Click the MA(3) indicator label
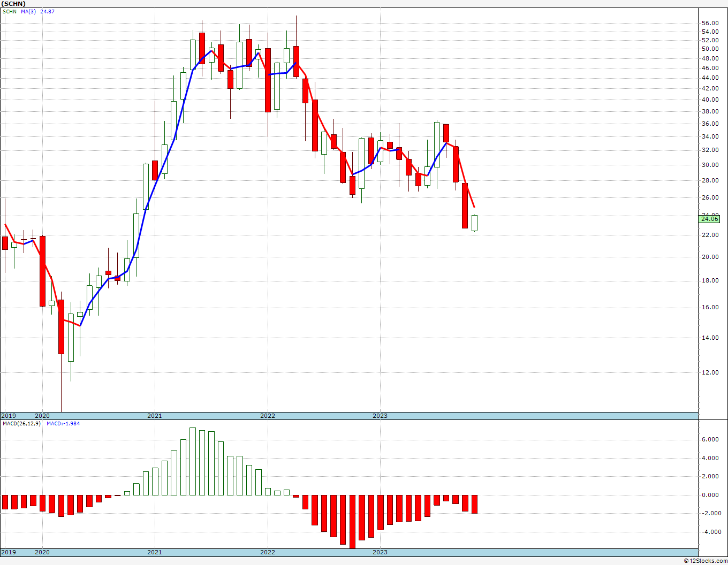 point(28,11)
